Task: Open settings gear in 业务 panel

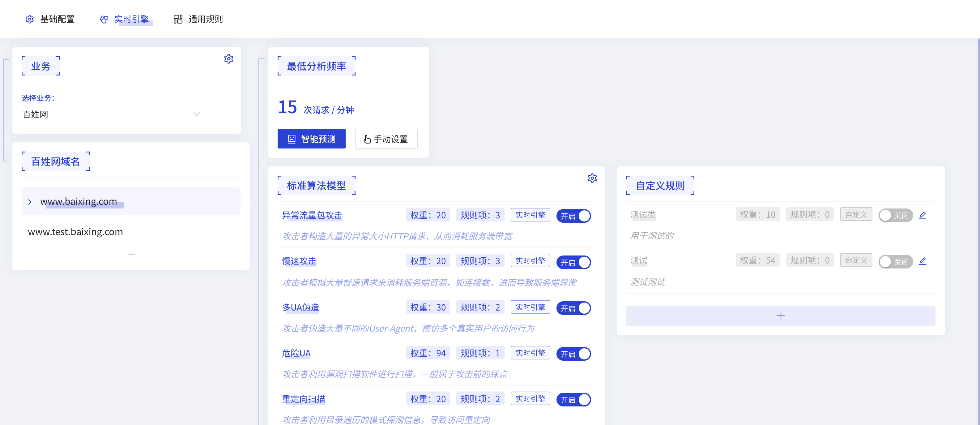Action: pos(229,58)
